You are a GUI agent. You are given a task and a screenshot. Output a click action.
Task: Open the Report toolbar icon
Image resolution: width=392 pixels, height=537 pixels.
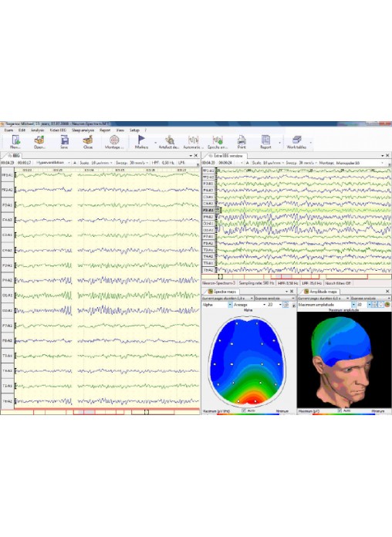(x=265, y=142)
